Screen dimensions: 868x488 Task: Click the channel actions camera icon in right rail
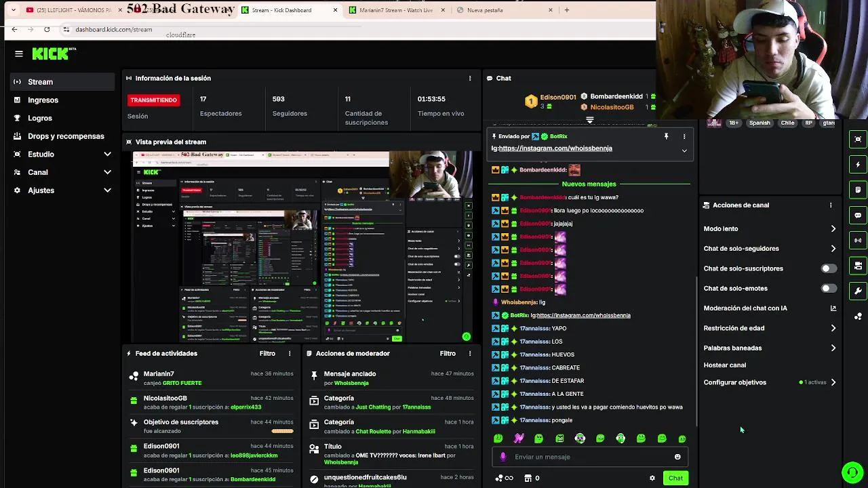tap(858, 265)
